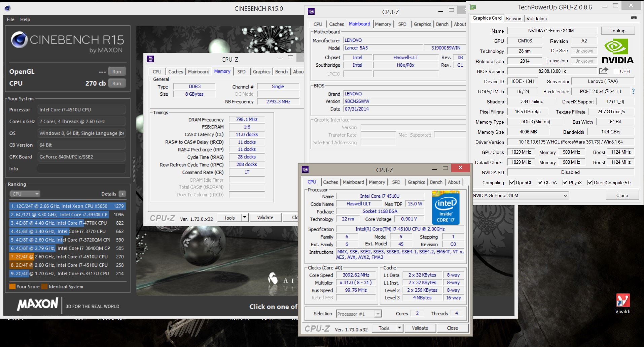Run the CPU benchmark in Cinebench
The image size is (644, 347).
(x=117, y=83)
